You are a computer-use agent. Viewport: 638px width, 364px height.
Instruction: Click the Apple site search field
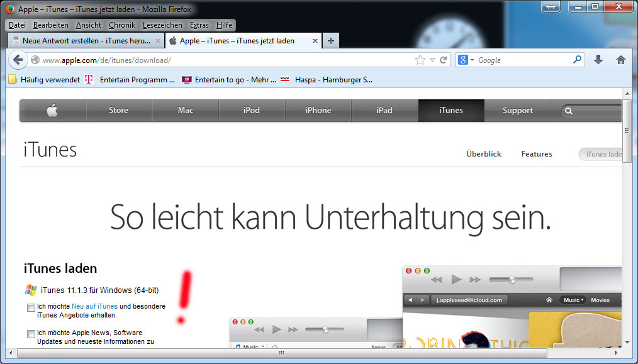pyautogui.click(x=591, y=111)
